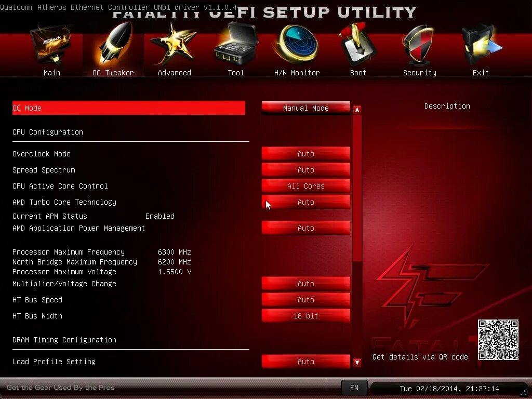Switch to the Security tab label
Screen dimensions: 532x399
[x=420, y=73]
